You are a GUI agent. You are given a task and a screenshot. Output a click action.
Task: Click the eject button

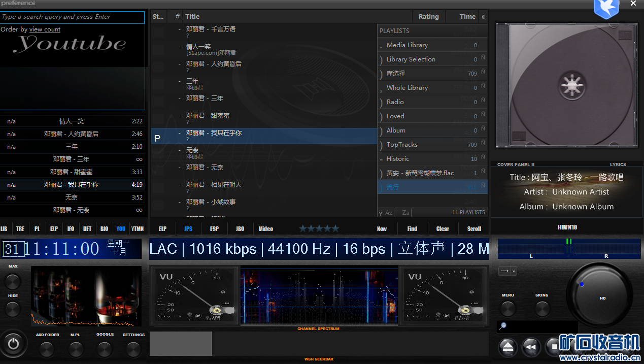click(x=507, y=347)
